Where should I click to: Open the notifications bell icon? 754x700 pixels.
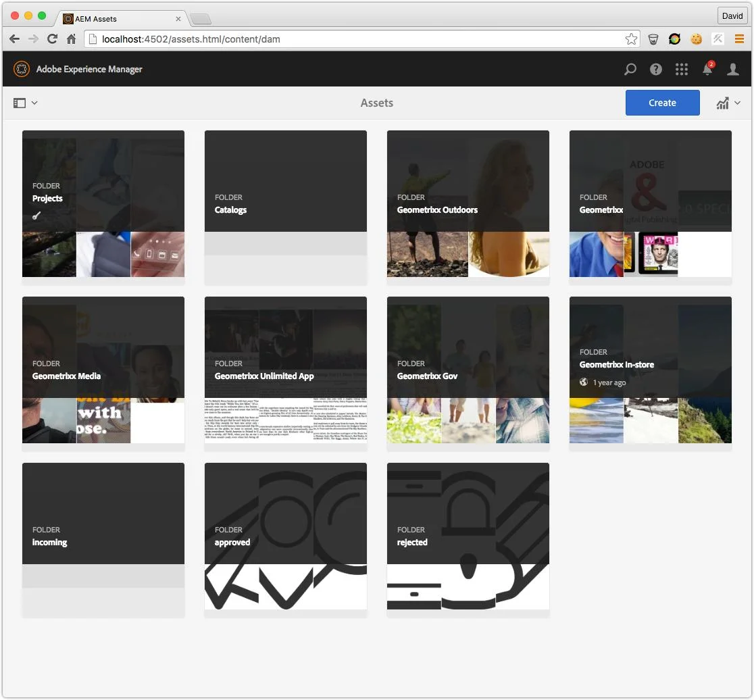coord(707,69)
